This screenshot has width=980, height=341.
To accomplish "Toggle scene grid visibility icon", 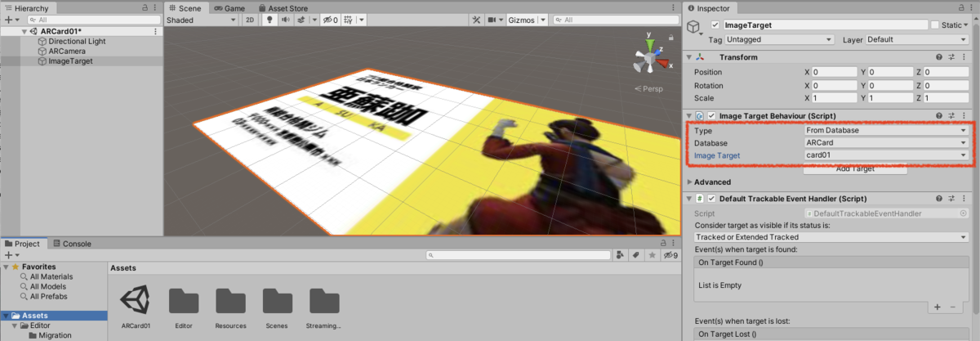I will 350,20.
